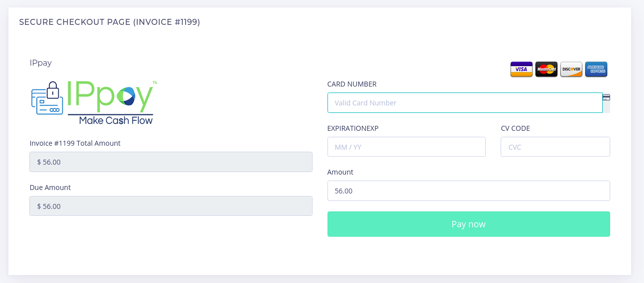Click the Visa card logo

(x=521, y=69)
